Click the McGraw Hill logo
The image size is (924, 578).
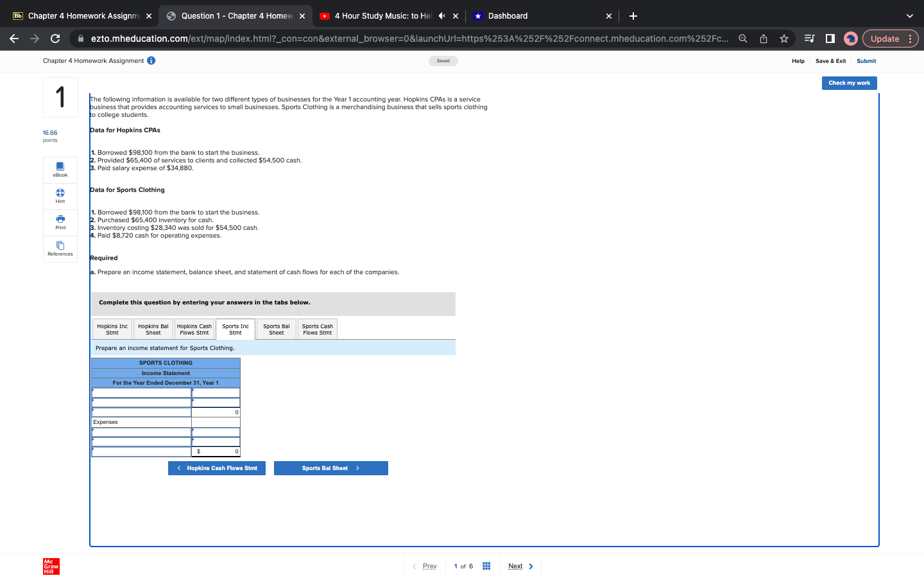pos(51,566)
